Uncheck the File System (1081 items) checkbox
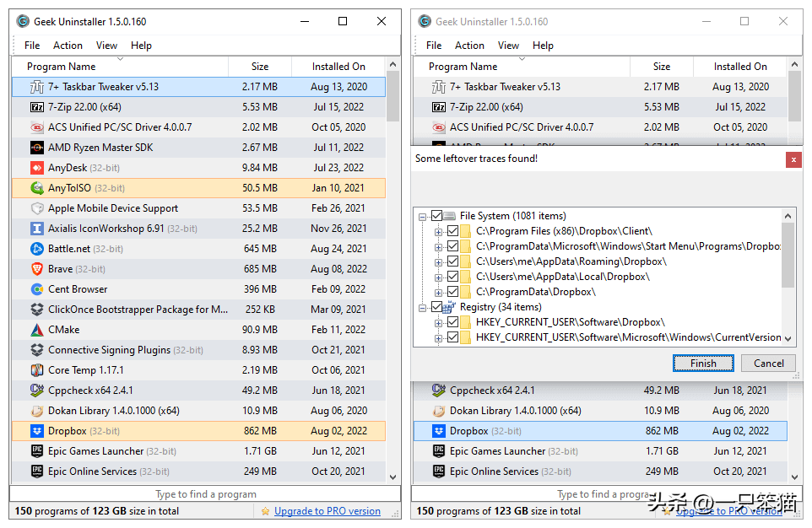 (x=436, y=216)
